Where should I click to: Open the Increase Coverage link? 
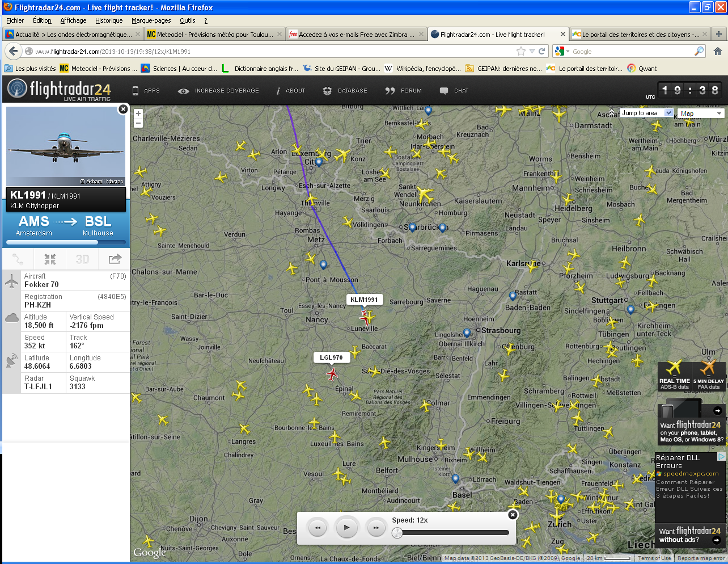click(x=219, y=91)
